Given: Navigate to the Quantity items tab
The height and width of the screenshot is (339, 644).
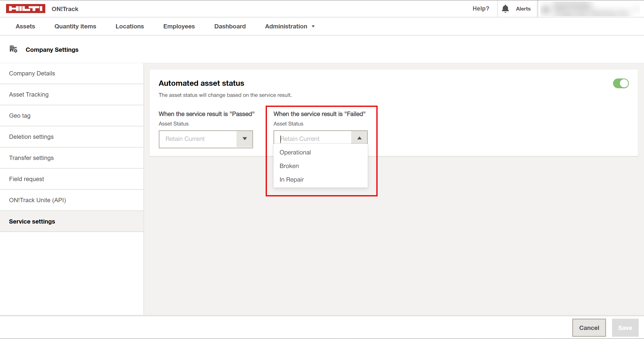Looking at the screenshot, I should pyautogui.click(x=75, y=26).
